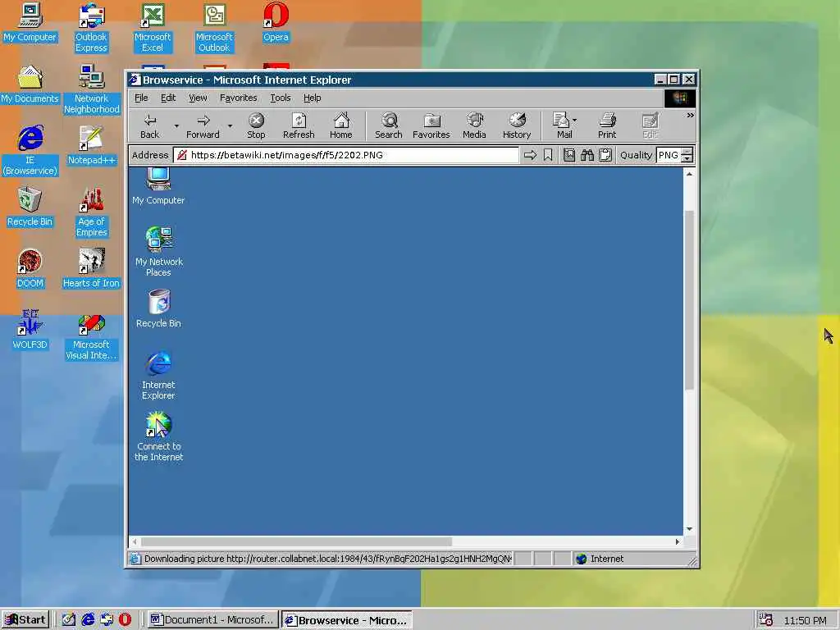Viewport: 840px width, 630px height.
Task: Expand the toolbar overflow chevron
Action: pyautogui.click(x=690, y=115)
